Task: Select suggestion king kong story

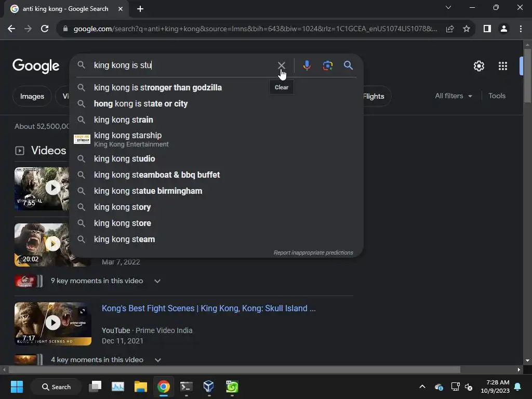Action: 216,207
